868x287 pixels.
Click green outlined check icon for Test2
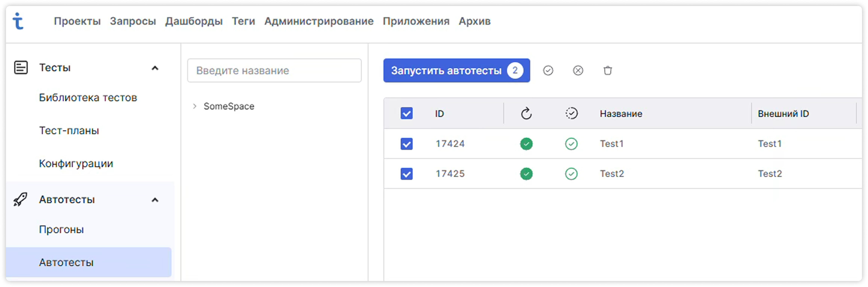571,174
